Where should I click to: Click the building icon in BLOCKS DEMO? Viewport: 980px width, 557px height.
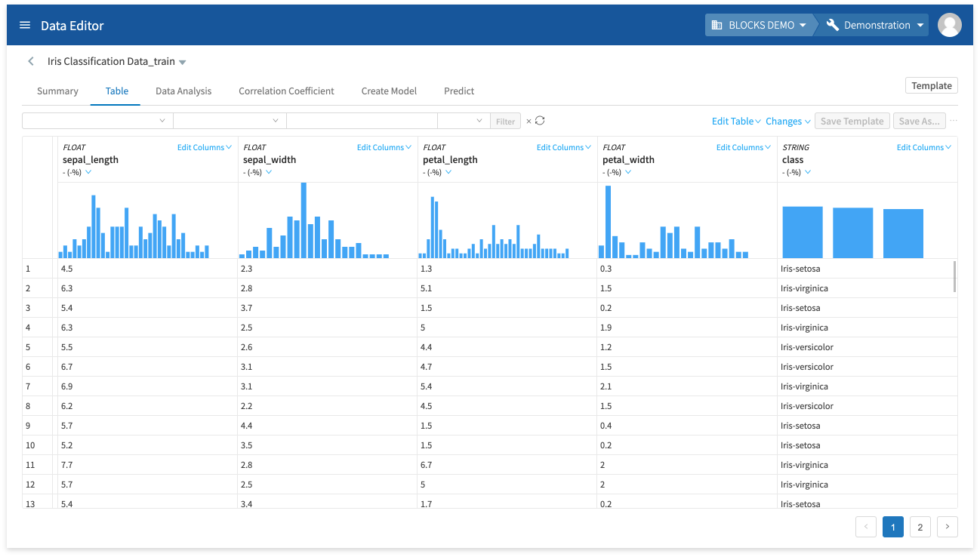717,25
